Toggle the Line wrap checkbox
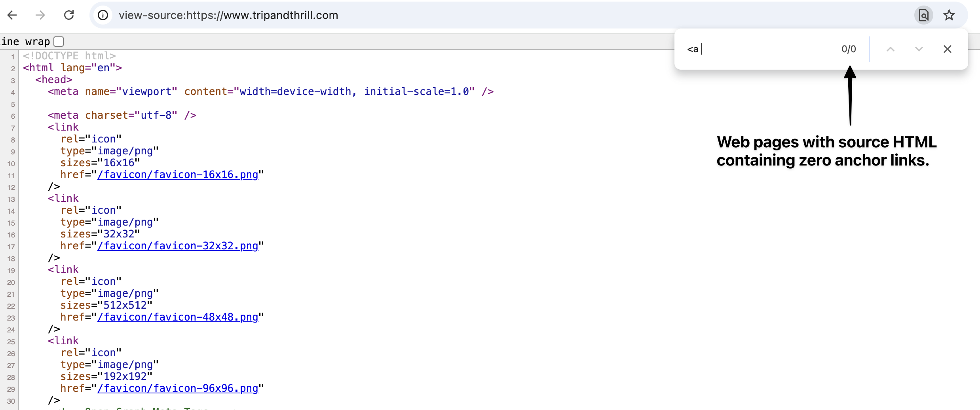The height and width of the screenshot is (410, 980). tap(59, 41)
